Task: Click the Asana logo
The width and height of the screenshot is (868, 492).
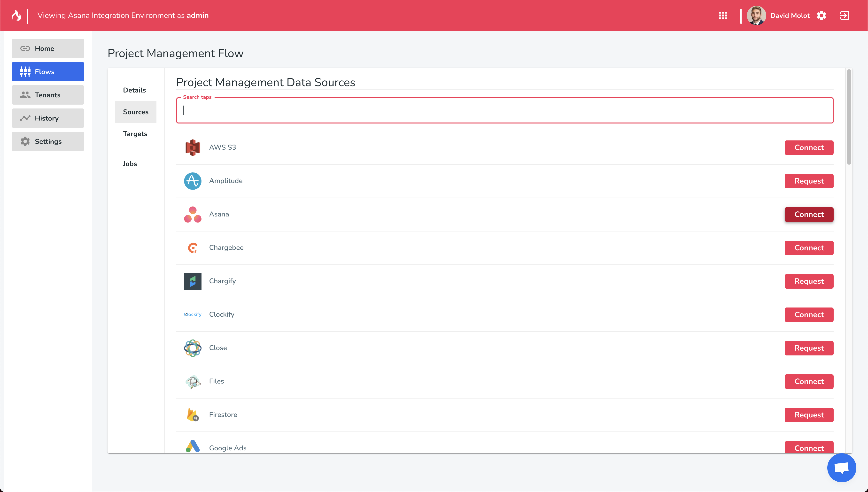Action: point(193,214)
